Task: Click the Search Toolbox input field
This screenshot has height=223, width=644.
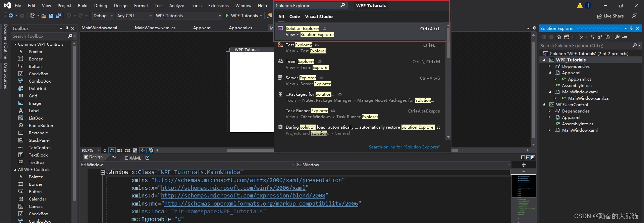Action: pos(40,36)
